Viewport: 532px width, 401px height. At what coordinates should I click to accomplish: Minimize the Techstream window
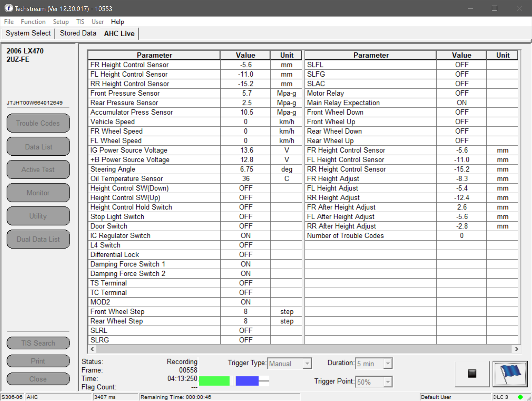point(470,8)
